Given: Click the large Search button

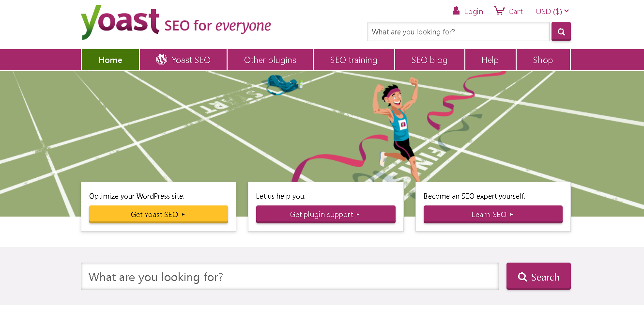Looking at the screenshot, I should tap(538, 276).
